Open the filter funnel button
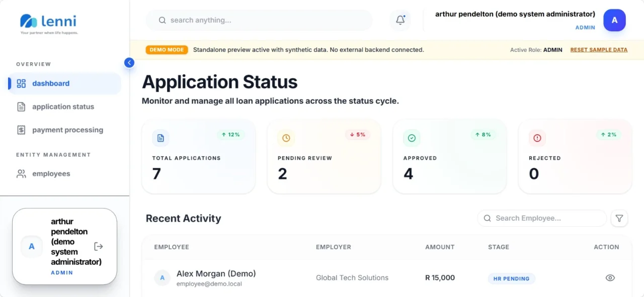 (x=619, y=218)
